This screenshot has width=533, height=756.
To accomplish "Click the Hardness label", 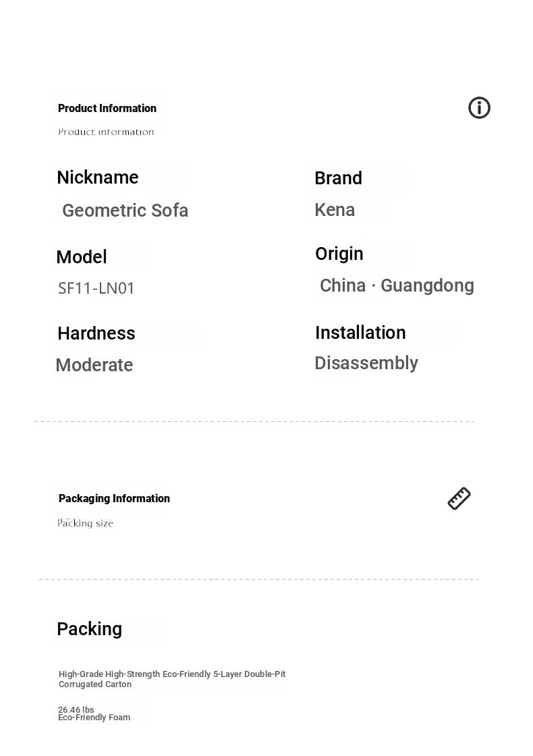I will pos(96,333).
